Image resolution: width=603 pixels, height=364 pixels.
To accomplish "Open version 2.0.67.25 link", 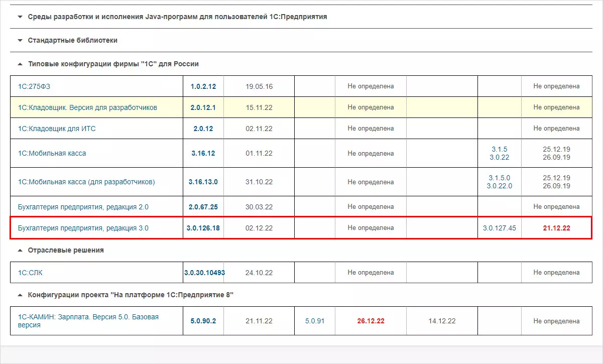I will click(203, 207).
